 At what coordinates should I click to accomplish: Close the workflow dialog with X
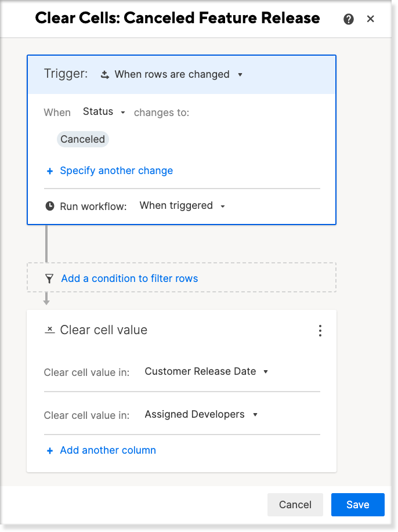click(x=371, y=19)
